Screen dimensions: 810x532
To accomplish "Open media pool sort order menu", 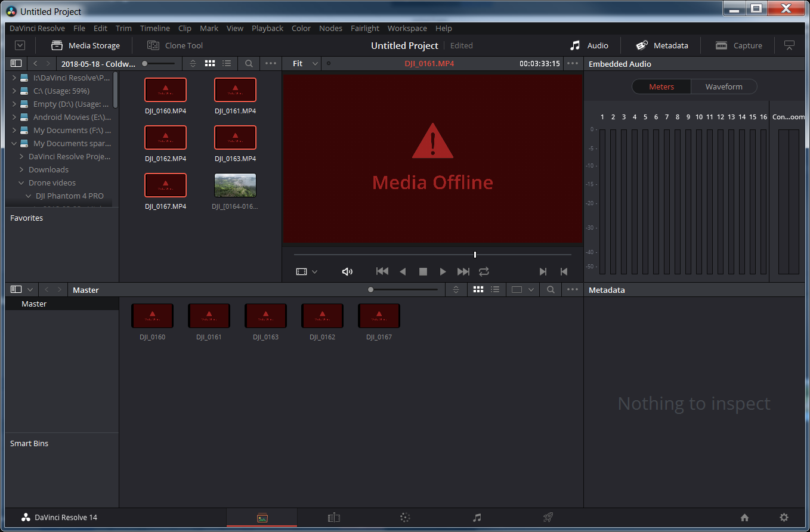I will pos(456,289).
